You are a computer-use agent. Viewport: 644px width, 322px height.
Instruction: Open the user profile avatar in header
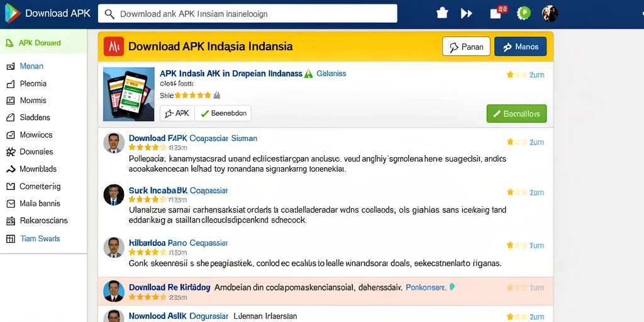click(x=550, y=14)
